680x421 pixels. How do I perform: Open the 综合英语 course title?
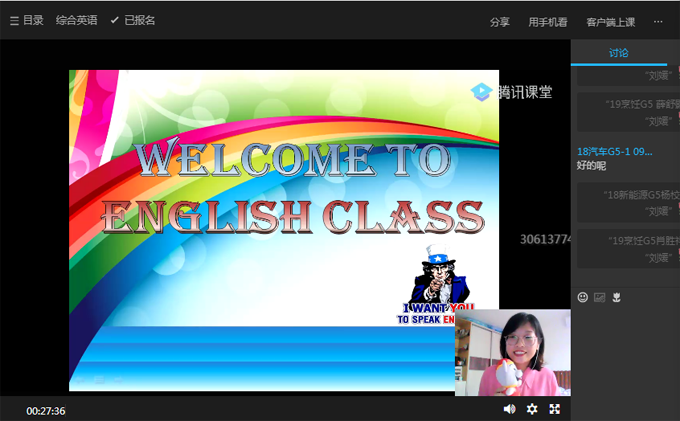(77, 20)
